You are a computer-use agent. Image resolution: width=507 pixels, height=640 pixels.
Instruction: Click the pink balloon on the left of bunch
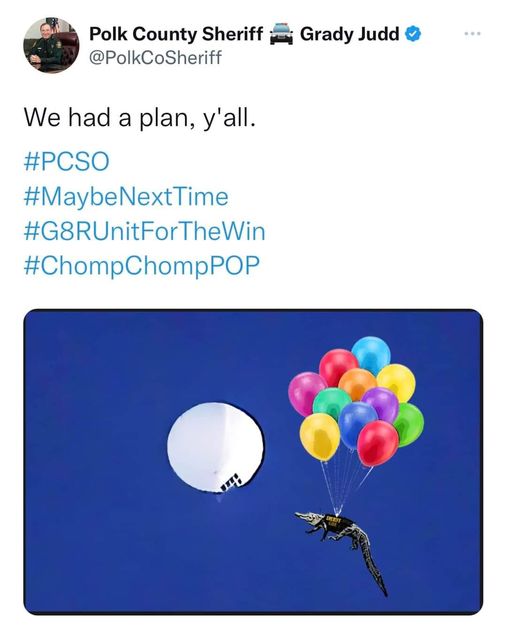306,393
